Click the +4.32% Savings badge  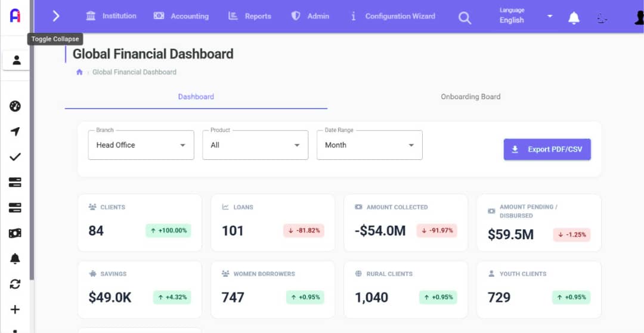click(172, 297)
